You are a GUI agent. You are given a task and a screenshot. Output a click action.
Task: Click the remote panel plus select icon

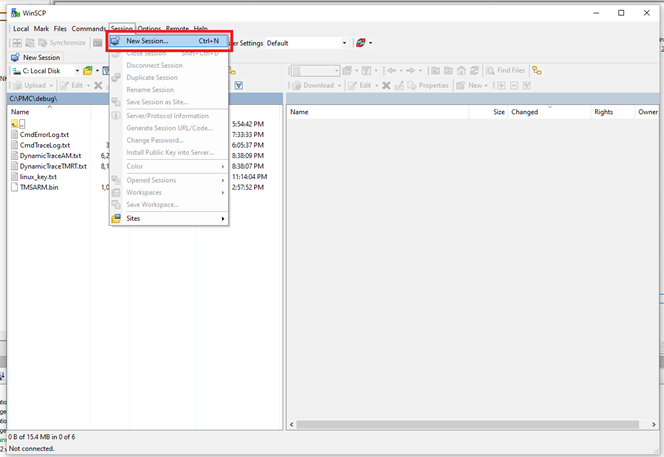(500, 85)
